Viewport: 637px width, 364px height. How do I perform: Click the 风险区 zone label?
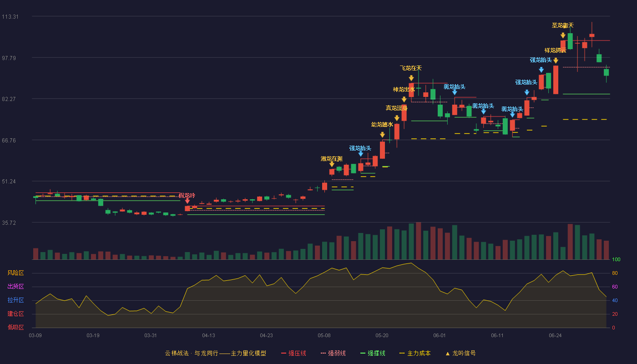point(15,273)
